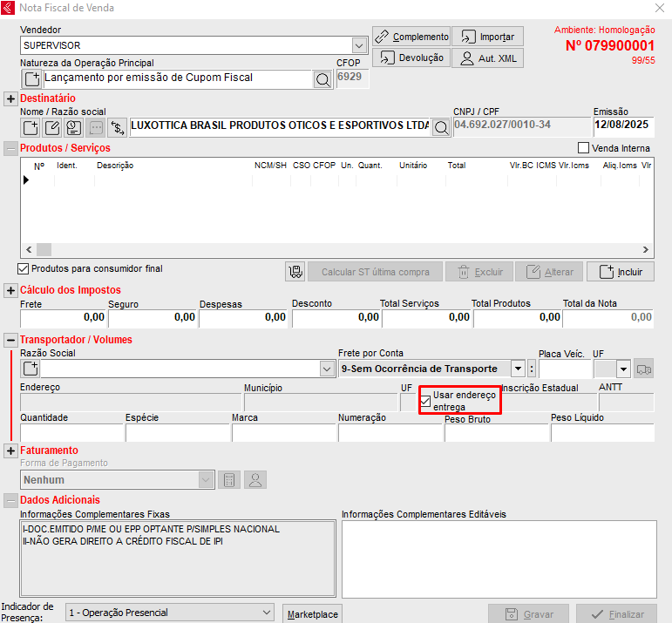The image size is (672, 623).
Task: Click the add transportador icon under Razão Social
Action: [x=31, y=369]
